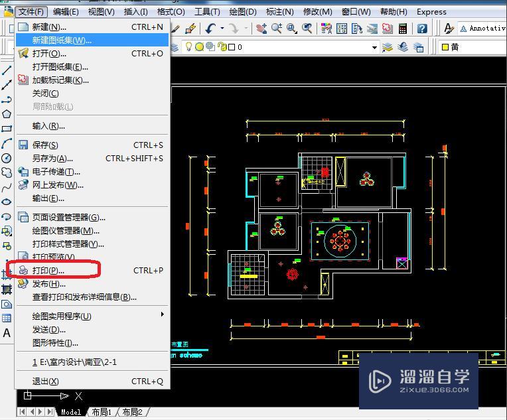The height and width of the screenshot is (420, 507).
Task: Click the Text Style icon
Action: click(x=449, y=29)
